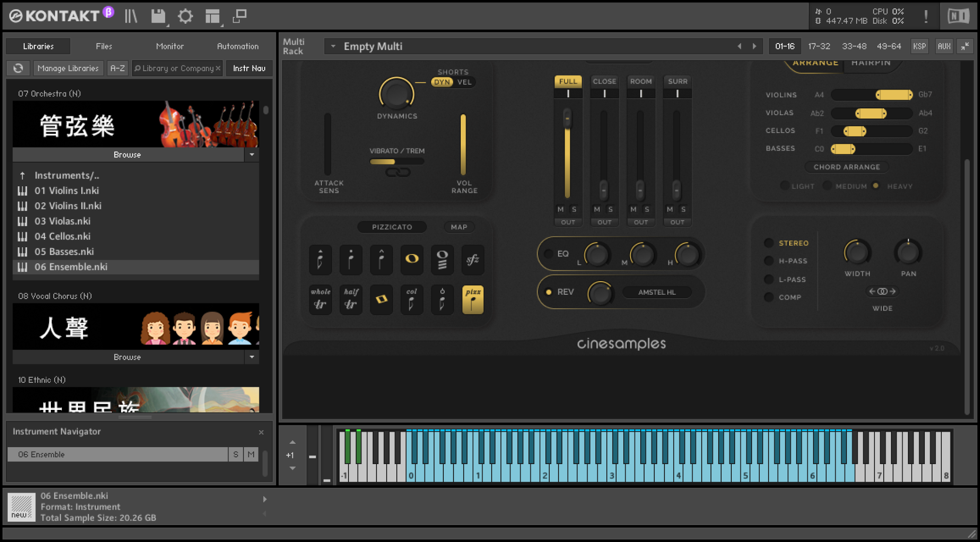Select the col legno articulation
The width and height of the screenshot is (980, 542).
(x=411, y=299)
